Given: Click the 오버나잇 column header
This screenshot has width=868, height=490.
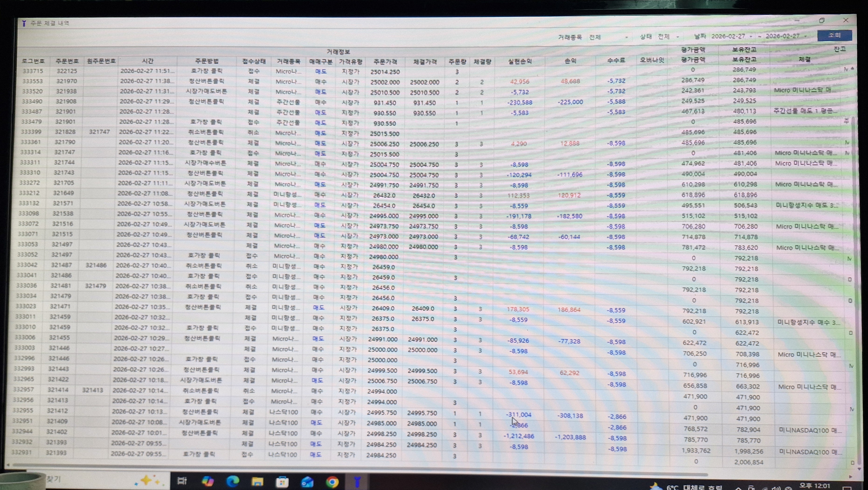Looking at the screenshot, I should click(x=652, y=60).
